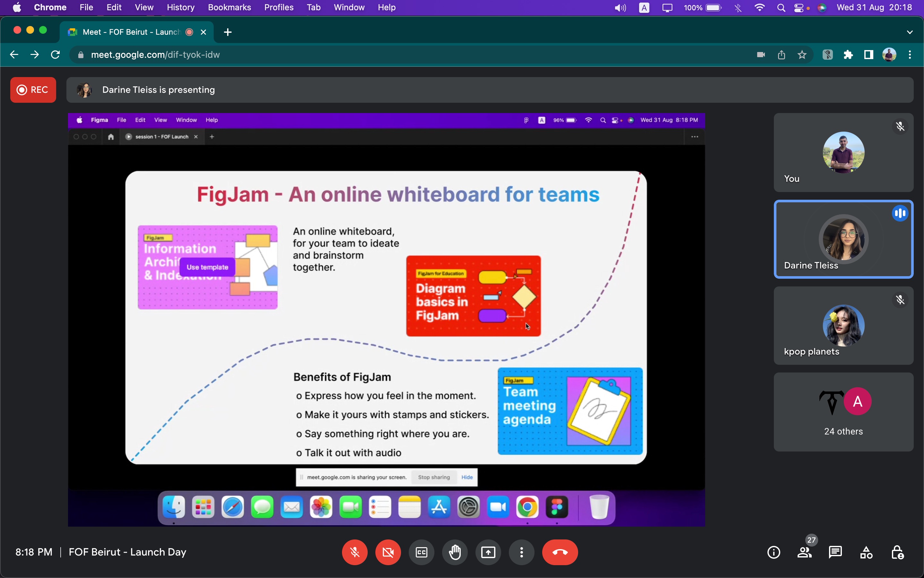
Task: Open the Profiles menu
Action: pyautogui.click(x=279, y=7)
